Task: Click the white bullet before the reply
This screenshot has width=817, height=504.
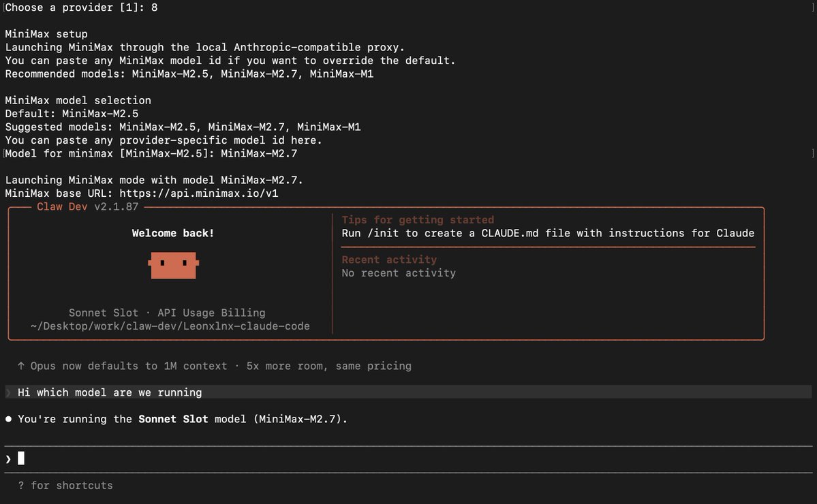Action: [x=8, y=419]
